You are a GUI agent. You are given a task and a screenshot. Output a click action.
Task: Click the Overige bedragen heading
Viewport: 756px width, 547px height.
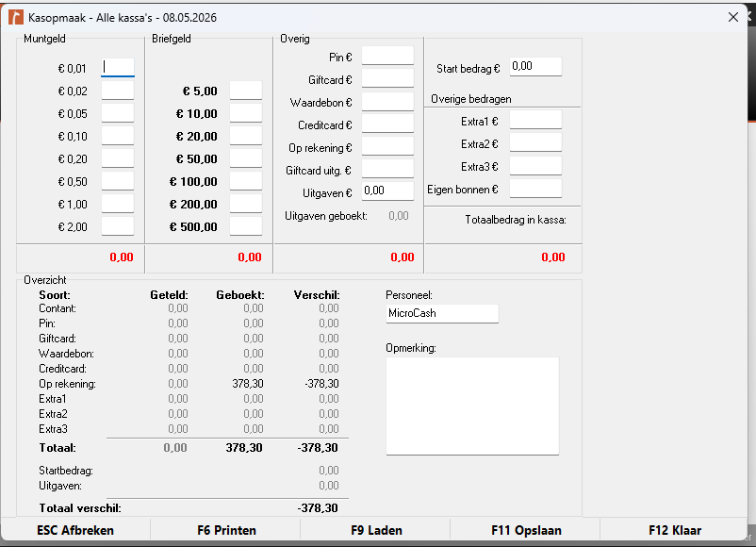[471, 99]
